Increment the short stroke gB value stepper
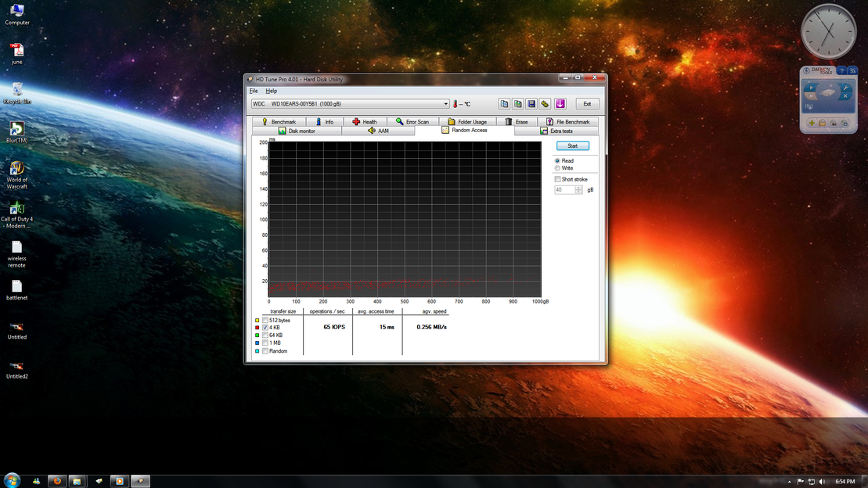868x488 pixels. (x=578, y=187)
